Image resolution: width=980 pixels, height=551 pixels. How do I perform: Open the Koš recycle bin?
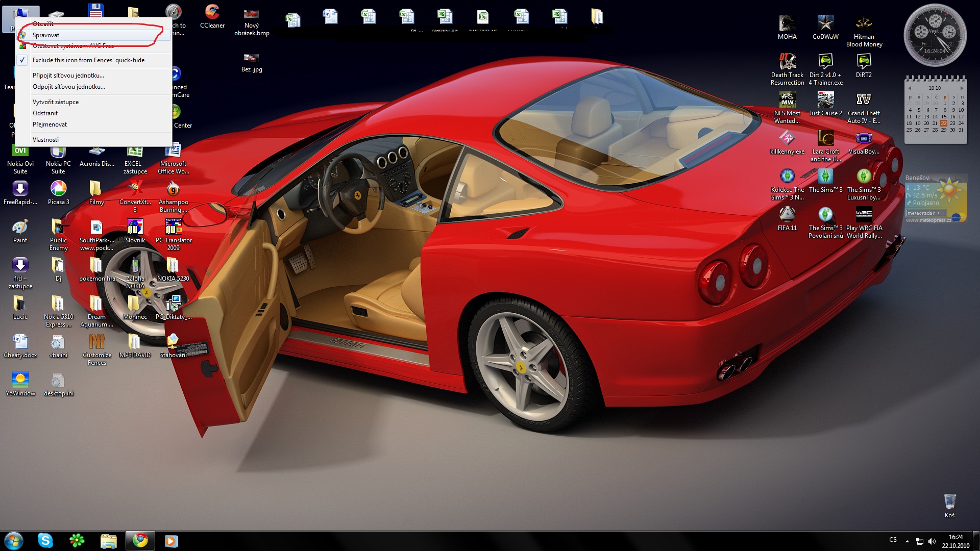(949, 502)
